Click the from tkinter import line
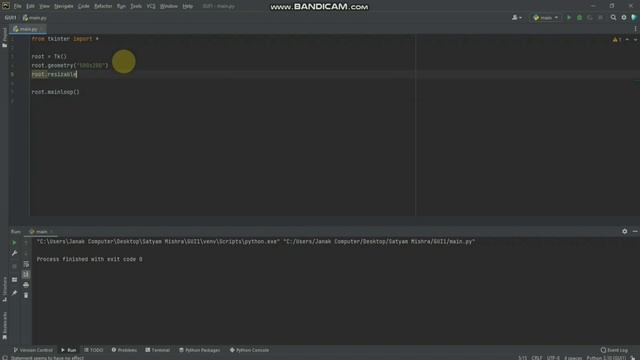640x360 pixels. coord(65,39)
